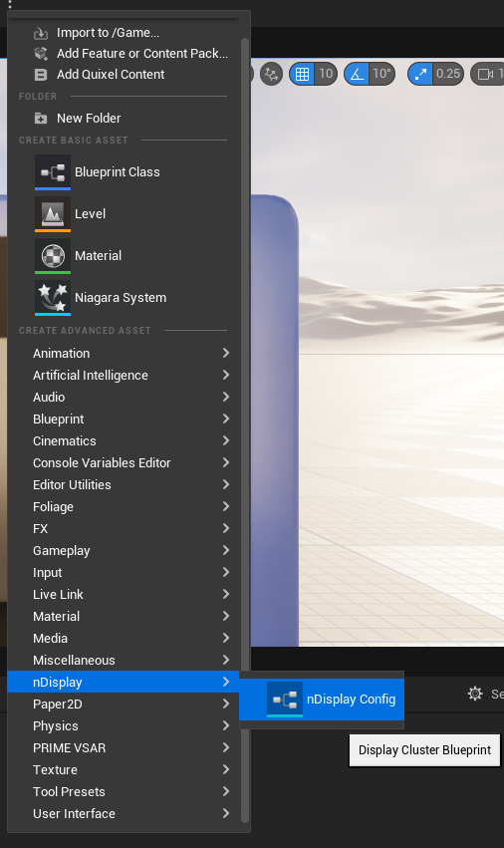Image resolution: width=504 pixels, height=848 pixels.
Task: Open the scale snap 0.25 value dropdown
Action: pos(448,74)
